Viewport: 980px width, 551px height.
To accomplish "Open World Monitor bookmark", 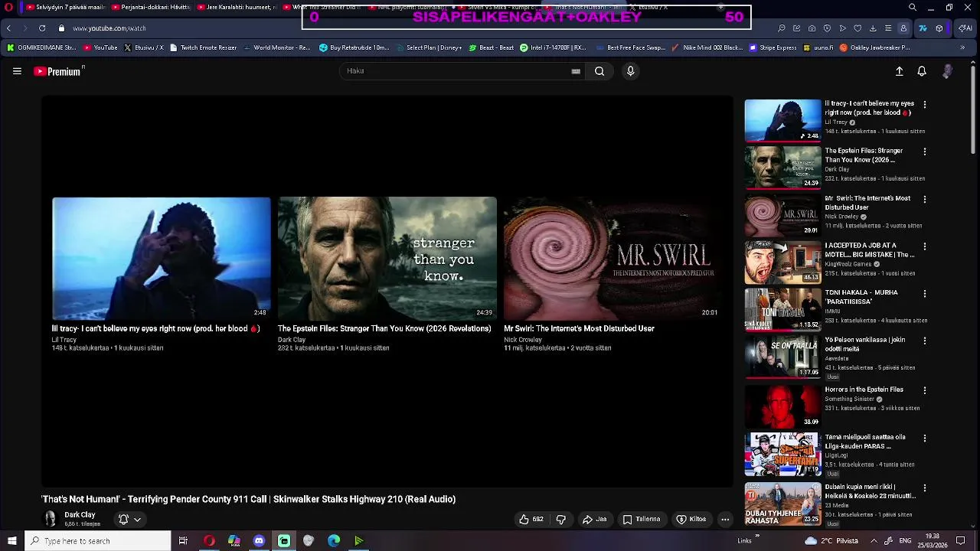I will [276, 47].
